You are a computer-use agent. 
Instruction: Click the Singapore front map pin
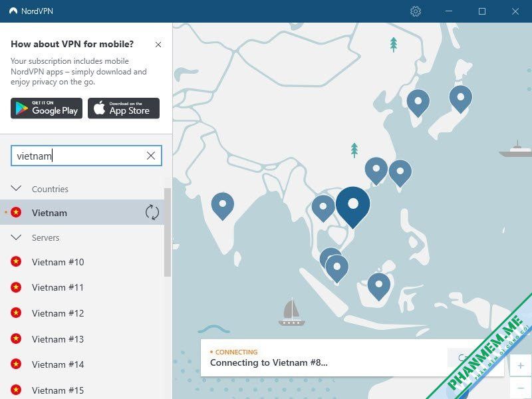[x=337, y=269]
